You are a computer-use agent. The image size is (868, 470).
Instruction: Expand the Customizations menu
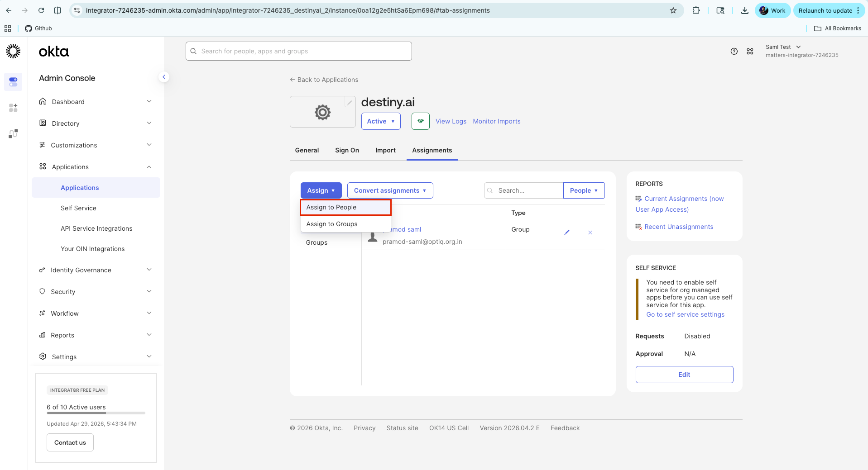click(x=96, y=145)
